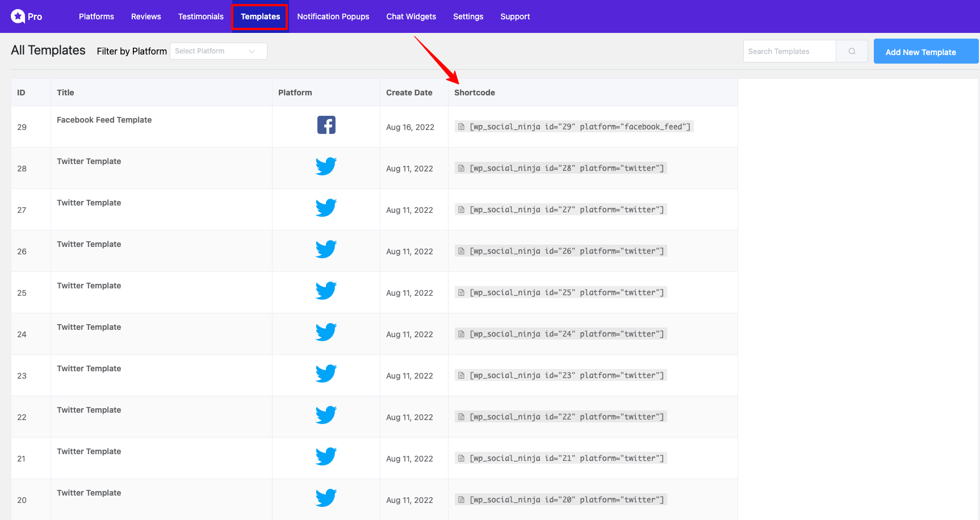Click the Twitter bird icon in row 28
The width and height of the screenshot is (980, 520).
pos(326,166)
